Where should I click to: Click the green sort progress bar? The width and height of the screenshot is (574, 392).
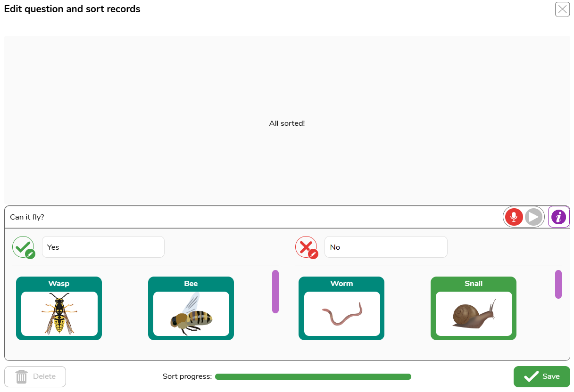click(313, 376)
